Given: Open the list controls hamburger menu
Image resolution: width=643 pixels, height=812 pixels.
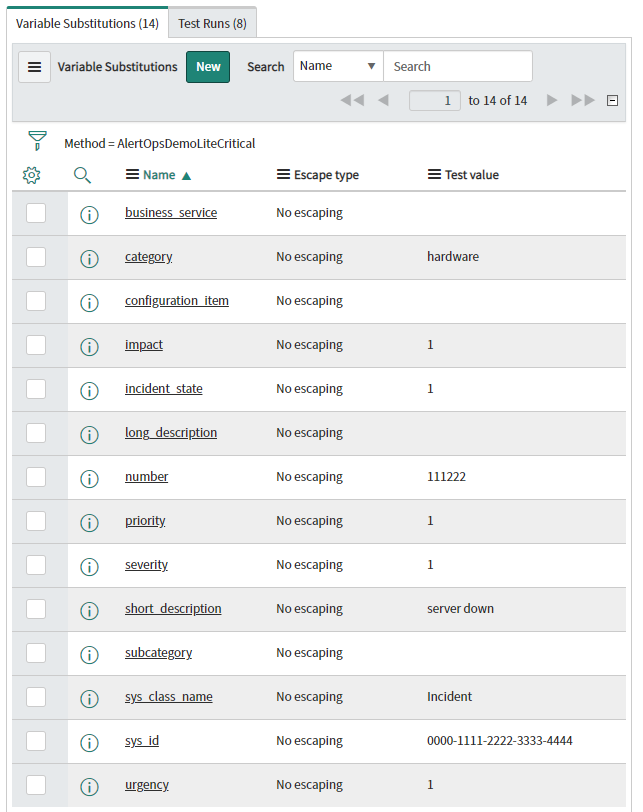Looking at the screenshot, I should [x=34, y=67].
